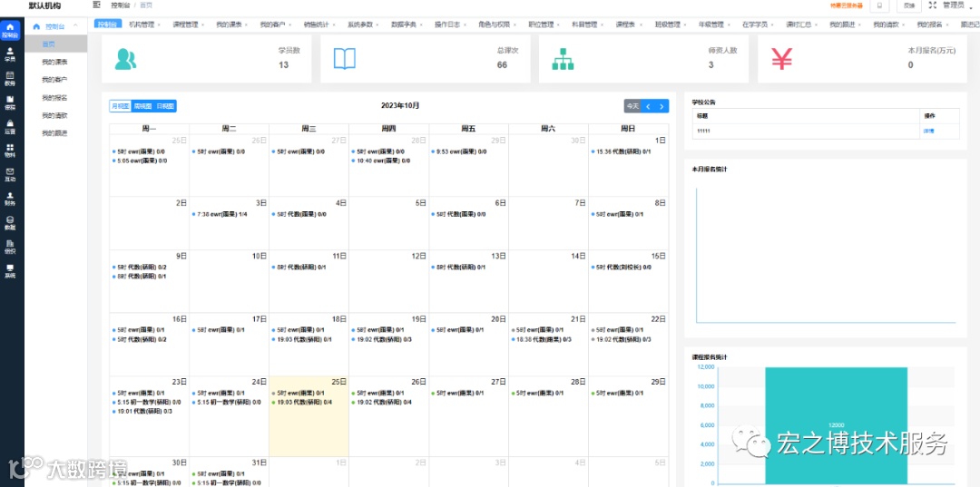Go to previous month with left arrow
The height and width of the screenshot is (487, 980).
(648, 106)
